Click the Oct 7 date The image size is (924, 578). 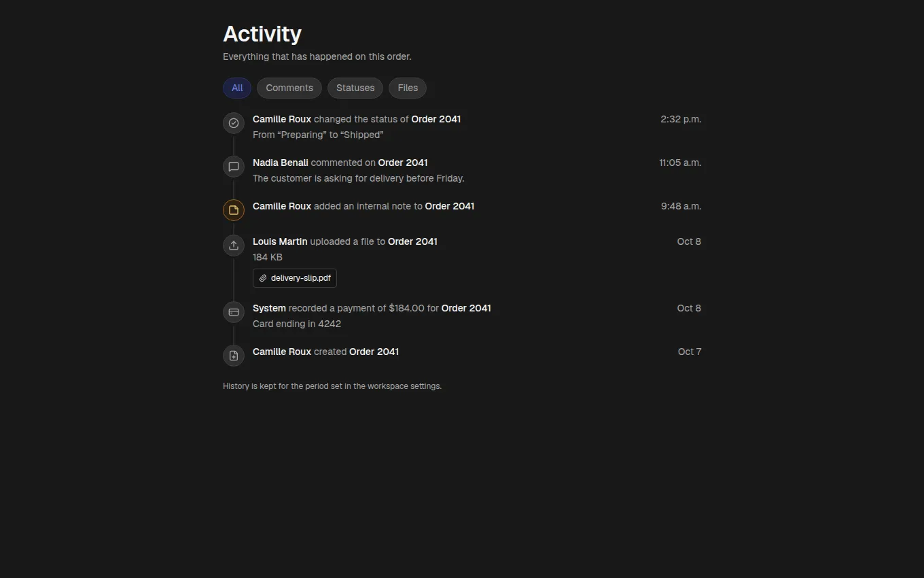pos(690,352)
